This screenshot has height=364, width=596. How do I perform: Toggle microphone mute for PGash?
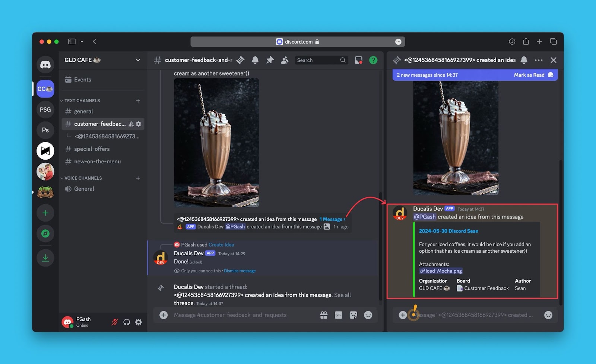pos(115,322)
